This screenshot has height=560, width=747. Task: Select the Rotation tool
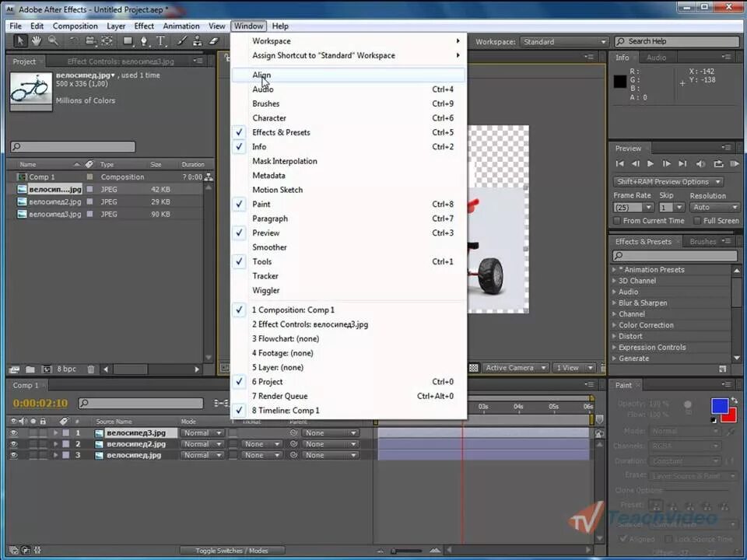tap(73, 41)
